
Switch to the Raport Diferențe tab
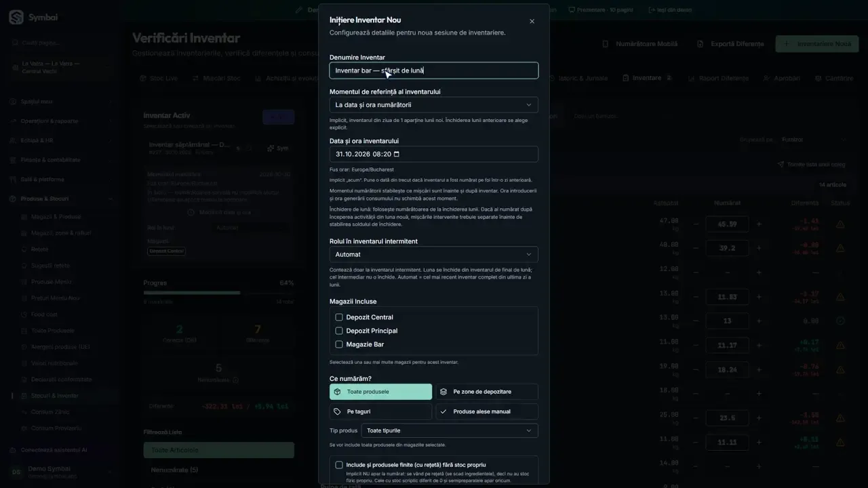click(x=718, y=78)
